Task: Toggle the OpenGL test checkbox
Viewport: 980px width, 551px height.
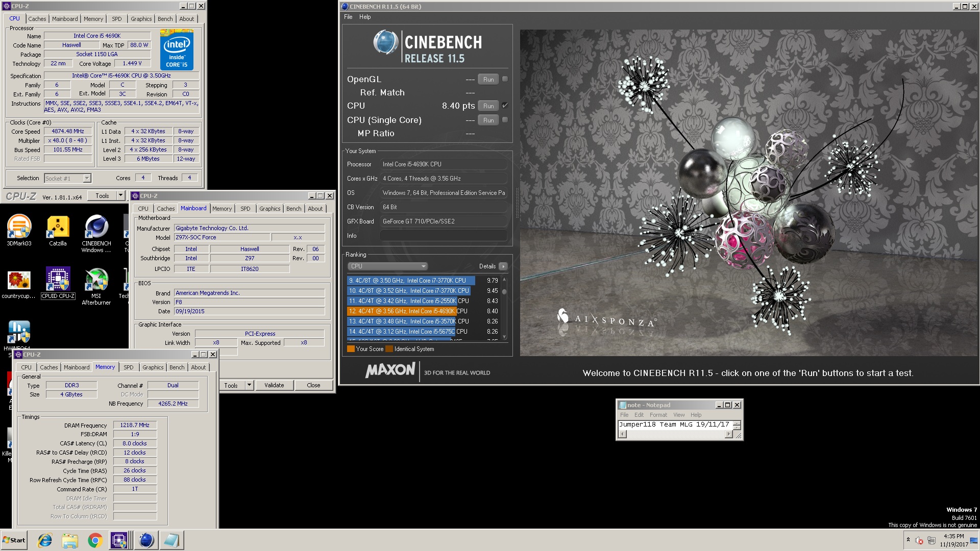Action: [505, 79]
